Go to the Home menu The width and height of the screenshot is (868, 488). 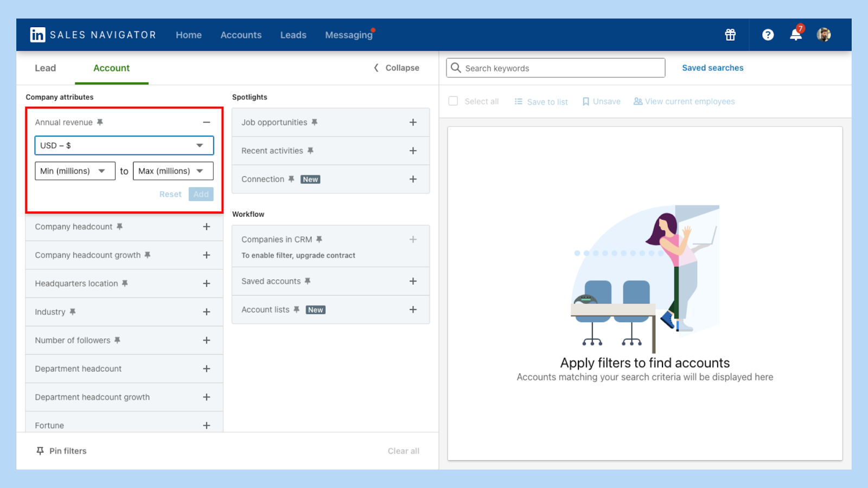point(189,35)
